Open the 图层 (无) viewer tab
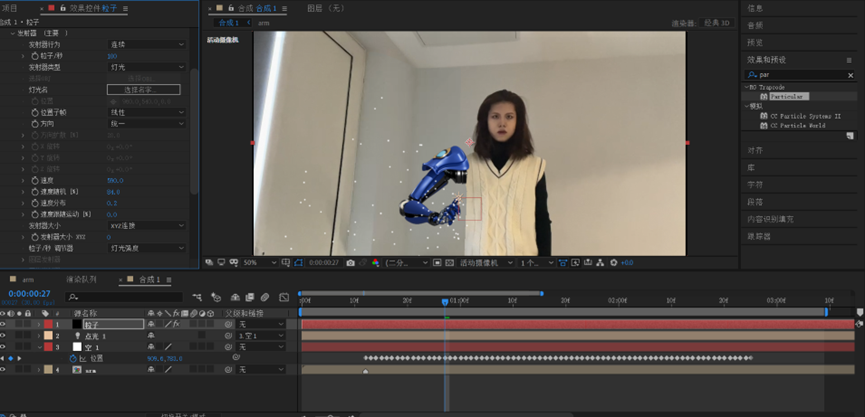865x417 pixels. [326, 8]
